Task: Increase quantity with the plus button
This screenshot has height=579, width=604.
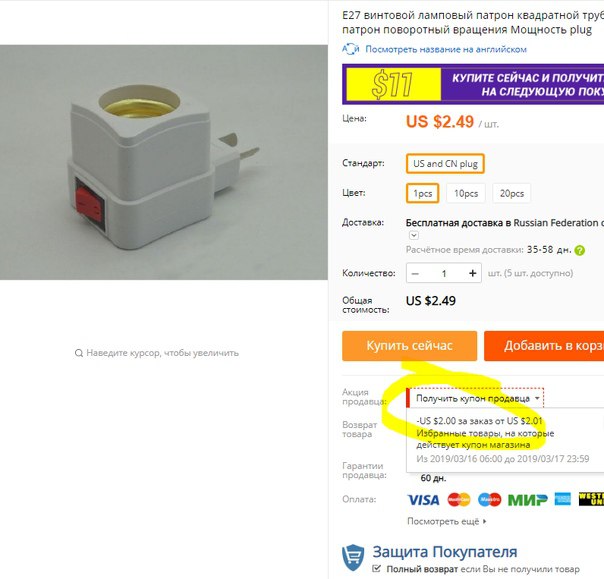Action: [473, 273]
